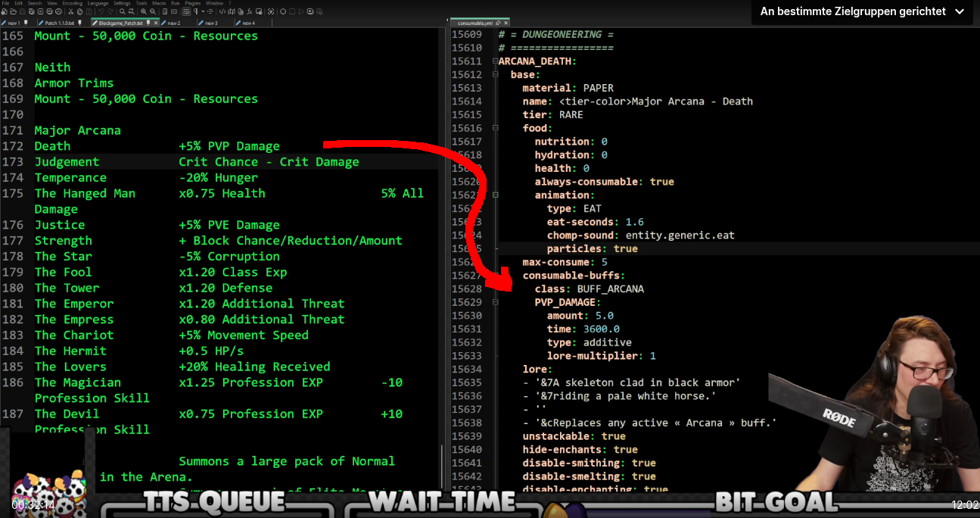Collapse the animation fold marker on line 15621

(495, 195)
